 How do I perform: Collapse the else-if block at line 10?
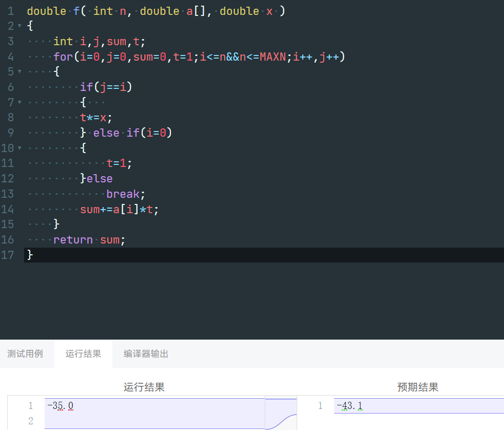(x=18, y=147)
